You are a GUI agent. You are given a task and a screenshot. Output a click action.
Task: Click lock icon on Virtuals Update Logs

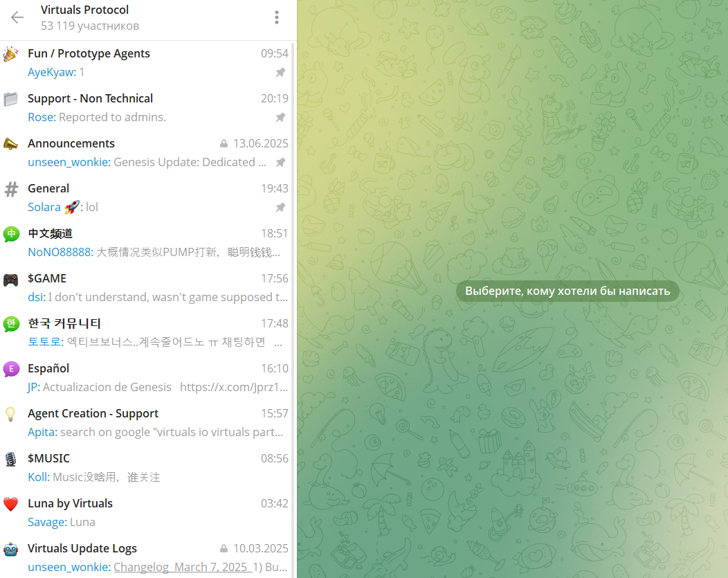224,548
